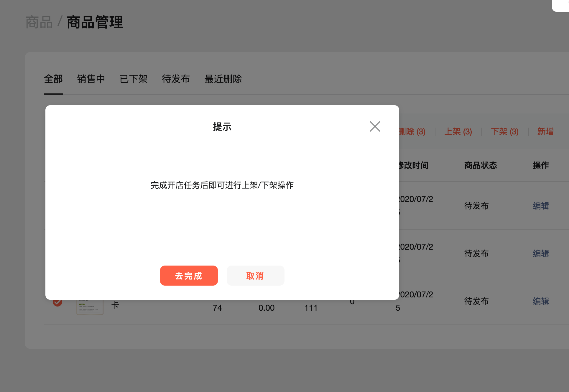Image resolution: width=569 pixels, height=392 pixels.
Task: Click 编辑 in the first product row
Action: [x=541, y=206]
